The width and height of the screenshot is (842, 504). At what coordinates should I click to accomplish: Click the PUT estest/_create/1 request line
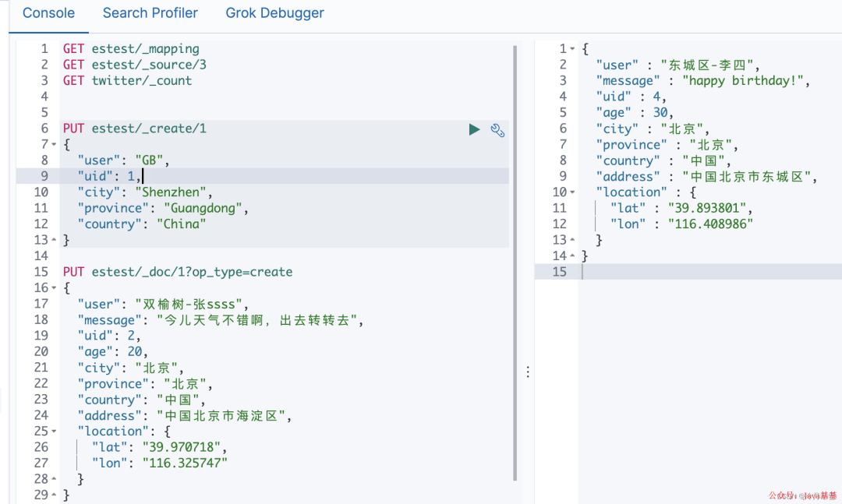tap(134, 129)
